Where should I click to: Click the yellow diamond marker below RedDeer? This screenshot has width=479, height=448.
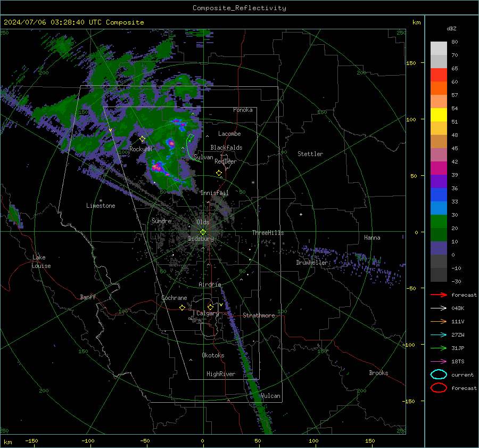coord(219,173)
